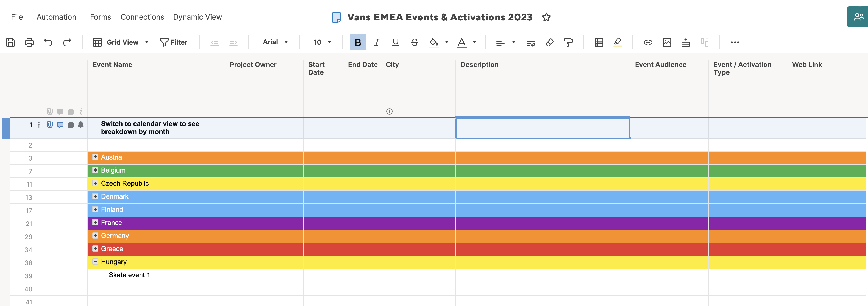Viewport: 868px width, 306px height.
Task: Open the Automation menu
Action: click(x=56, y=17)
